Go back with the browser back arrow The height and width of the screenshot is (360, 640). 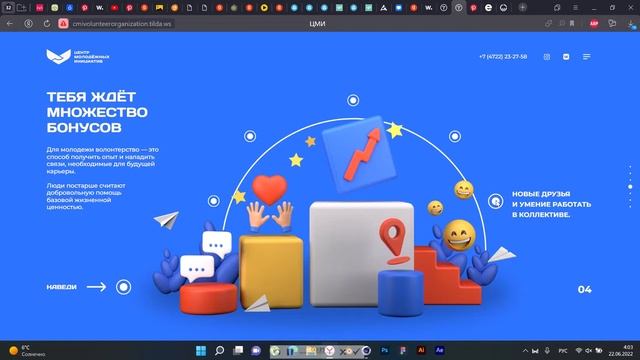tap(9, 24)
